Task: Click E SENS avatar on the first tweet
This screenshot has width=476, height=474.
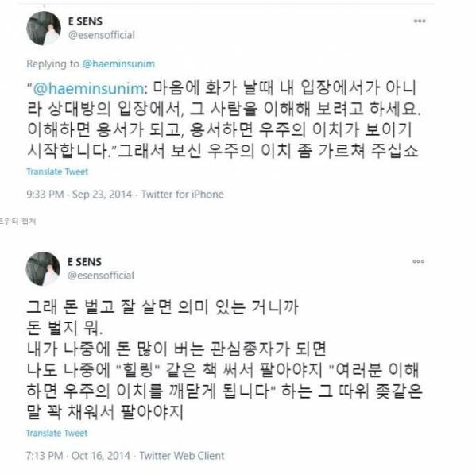Action: pyautogui.click(x=44, y=29)
